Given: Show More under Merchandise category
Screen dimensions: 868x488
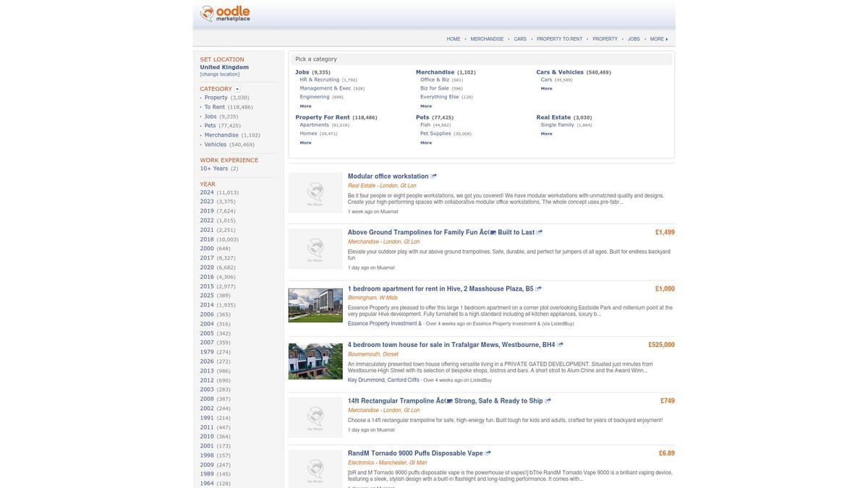Looking at the screenshot, I should [x=426, y=106].
